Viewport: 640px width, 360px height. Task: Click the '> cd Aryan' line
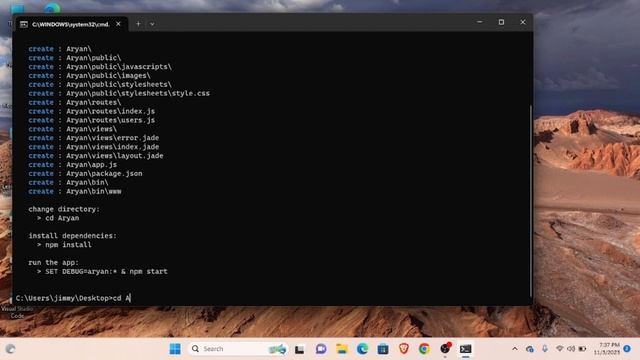[x=58, y=218]
